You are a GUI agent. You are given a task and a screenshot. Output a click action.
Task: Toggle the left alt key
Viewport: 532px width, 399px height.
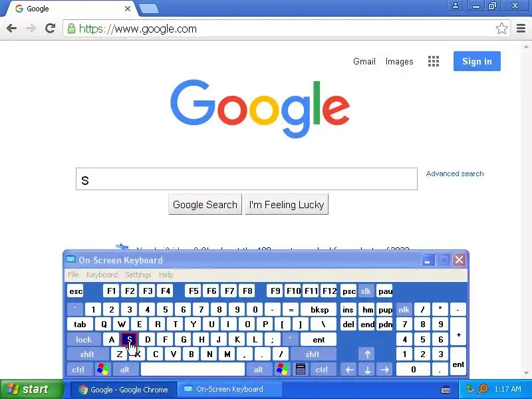pos(125,369)
